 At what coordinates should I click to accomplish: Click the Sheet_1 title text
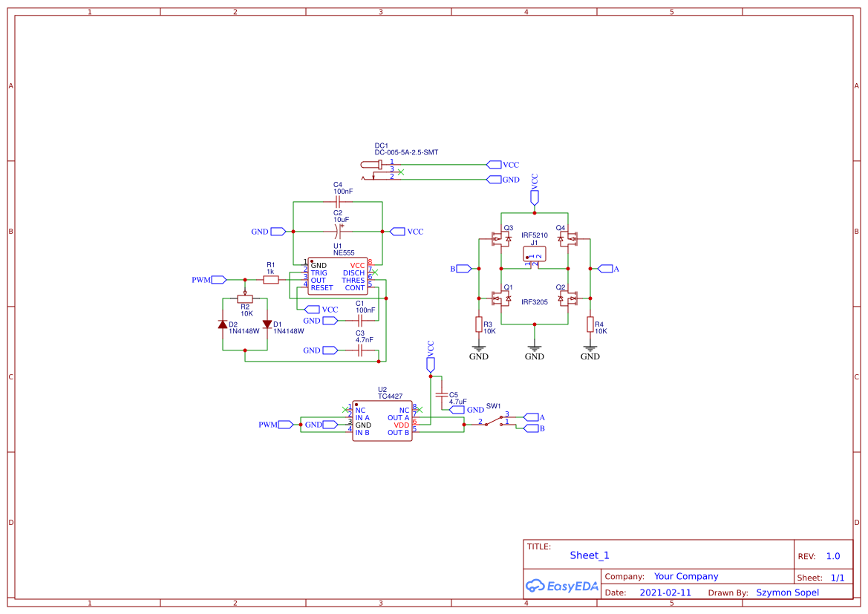590,555
